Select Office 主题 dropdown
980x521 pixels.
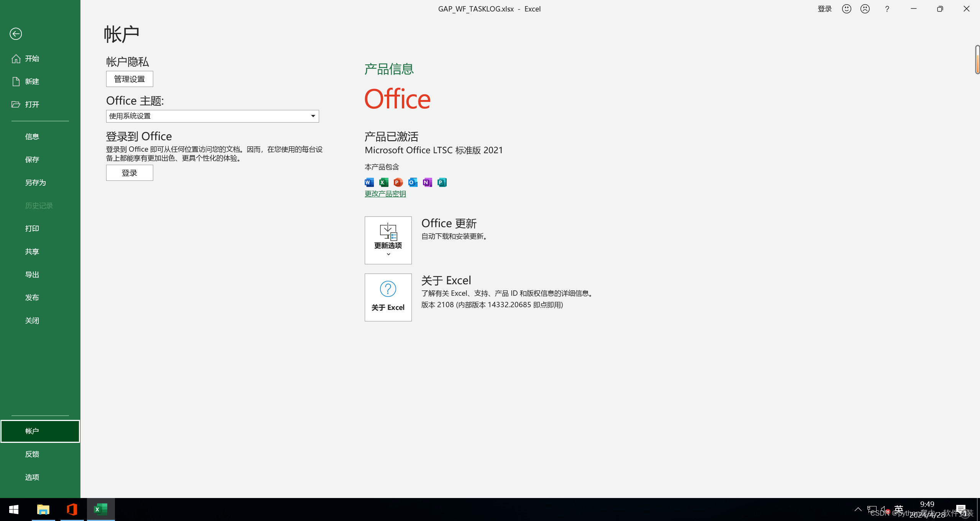coord(211,115)
